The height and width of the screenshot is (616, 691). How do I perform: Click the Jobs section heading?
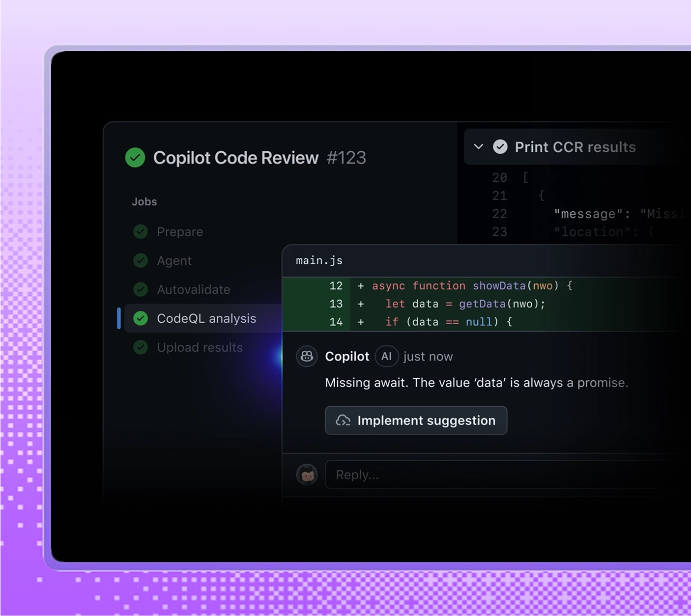coord(144,201)
